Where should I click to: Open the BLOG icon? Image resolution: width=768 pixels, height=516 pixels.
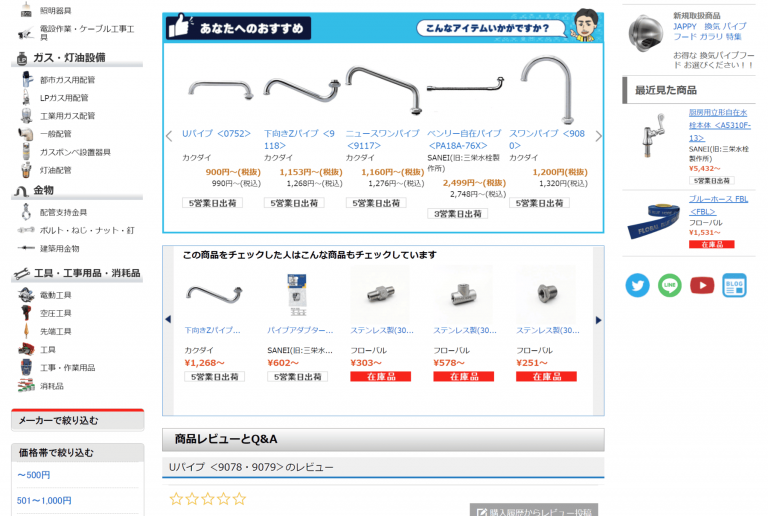[x=734, y=285]
